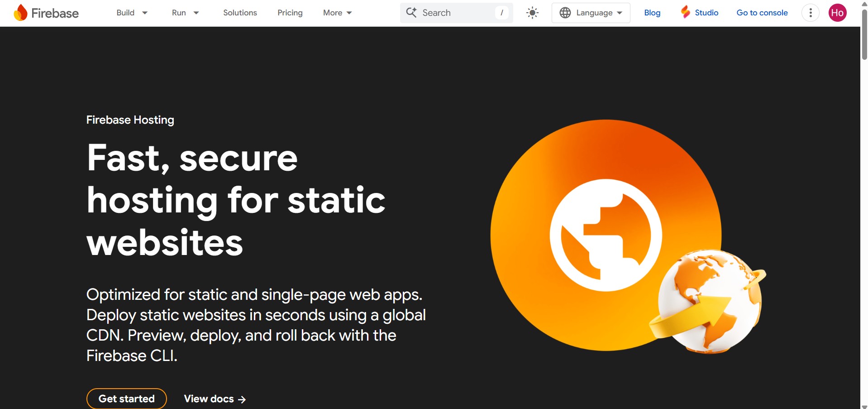Click the slash shortcut key badge
The width and height of the screenshot is (868, 409).
point(501,13)
